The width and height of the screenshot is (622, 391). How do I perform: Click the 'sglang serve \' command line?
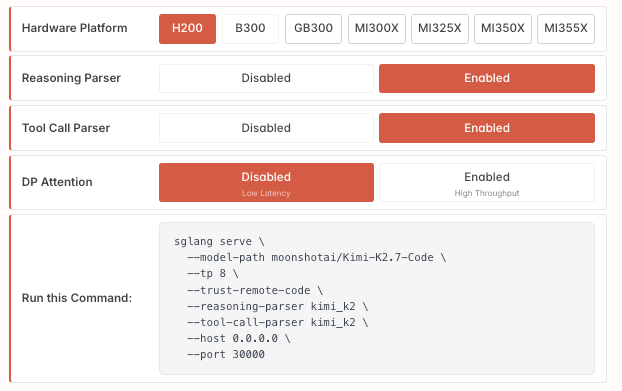[x=219, y=242]
